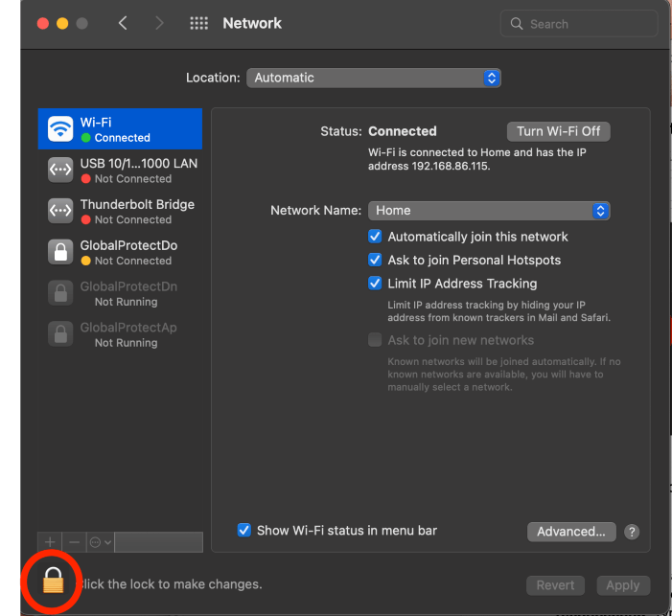Open help with the question mark button
Image resolution: width=672 pixels, height=616 pixels.
632,532
